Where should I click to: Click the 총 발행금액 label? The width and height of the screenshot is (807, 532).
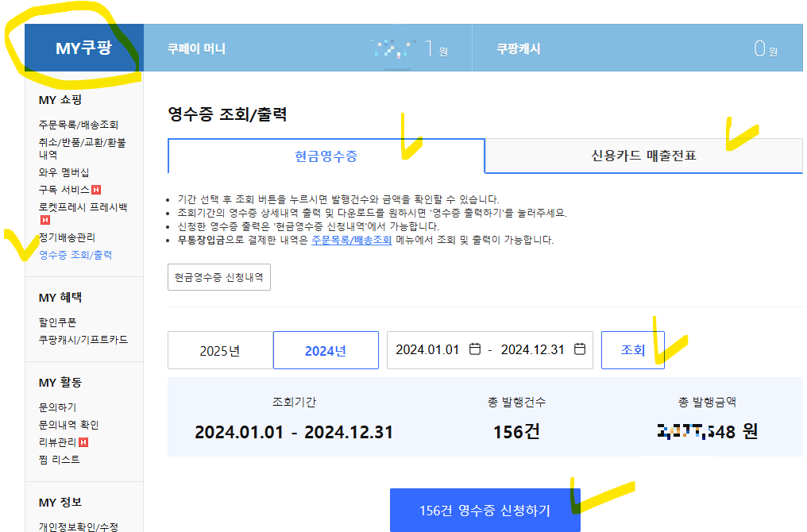point(707,403)
